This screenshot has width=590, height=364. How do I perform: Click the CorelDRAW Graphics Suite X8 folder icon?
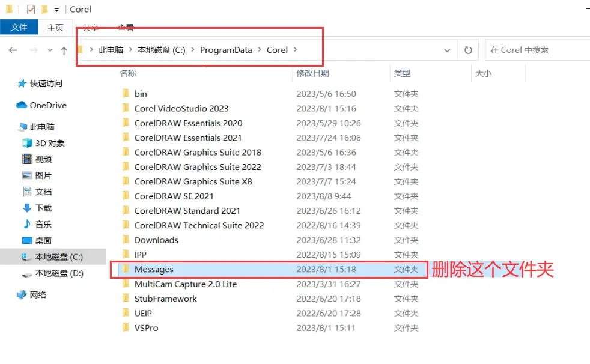coord(126,181)
